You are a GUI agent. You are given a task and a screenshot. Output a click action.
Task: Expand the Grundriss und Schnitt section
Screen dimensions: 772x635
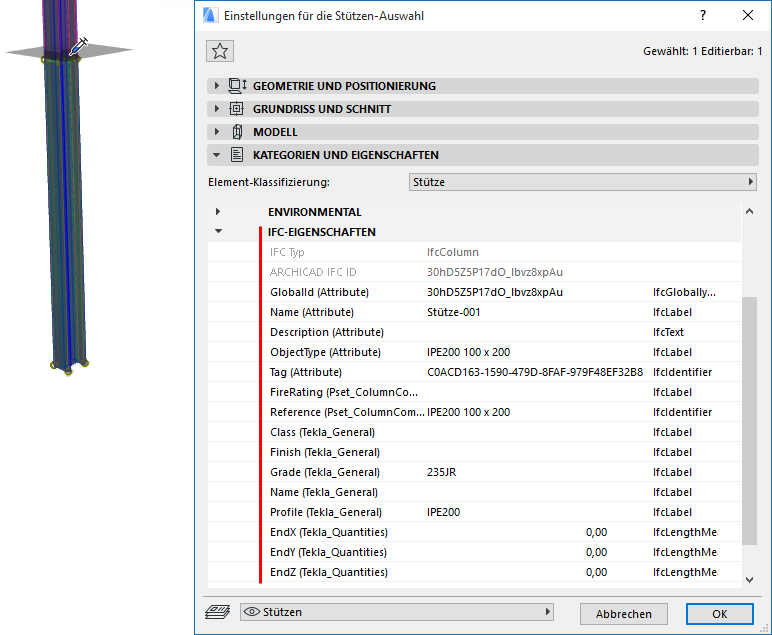(x=217, y=109)
